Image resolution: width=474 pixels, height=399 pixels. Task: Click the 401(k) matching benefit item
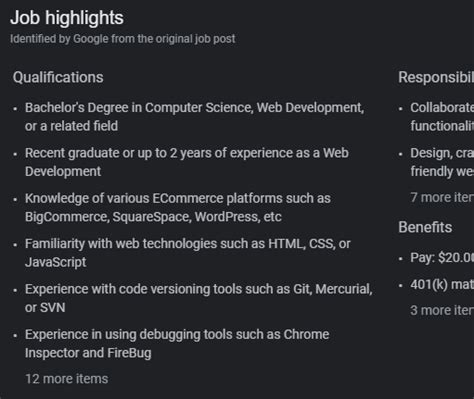[442, 285]
